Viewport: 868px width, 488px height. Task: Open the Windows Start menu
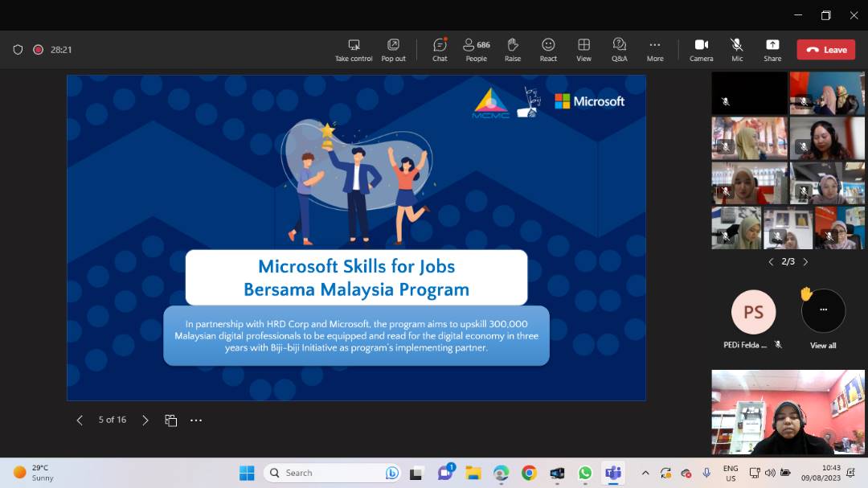click(247, 473)
